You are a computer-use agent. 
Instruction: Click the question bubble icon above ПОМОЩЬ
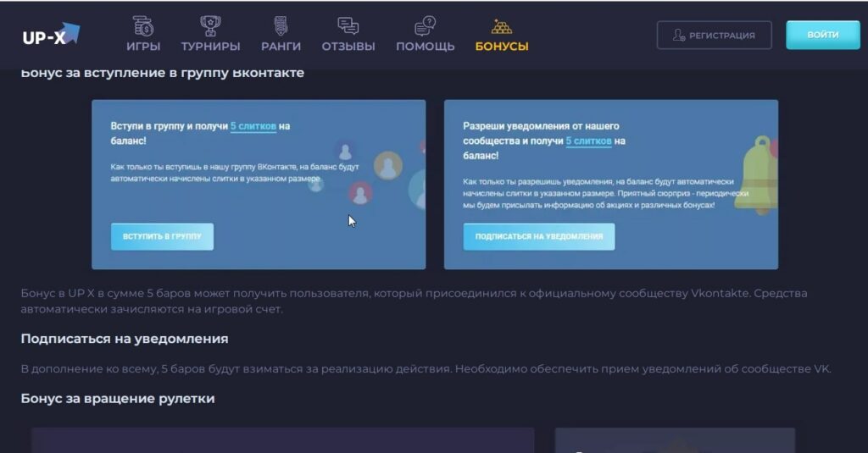point(426,26)
